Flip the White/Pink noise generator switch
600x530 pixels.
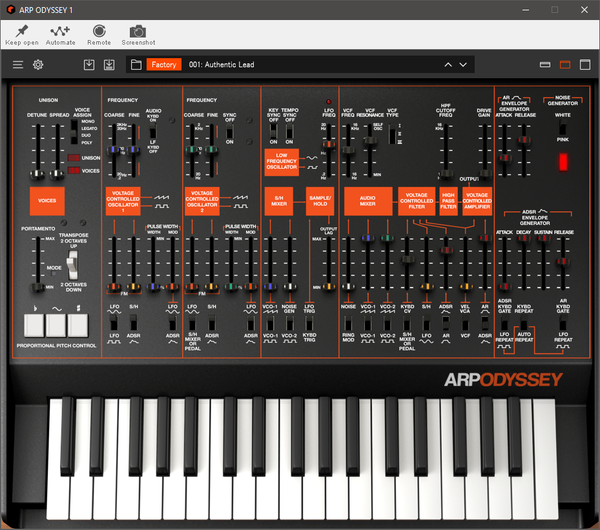click(562, 127)
